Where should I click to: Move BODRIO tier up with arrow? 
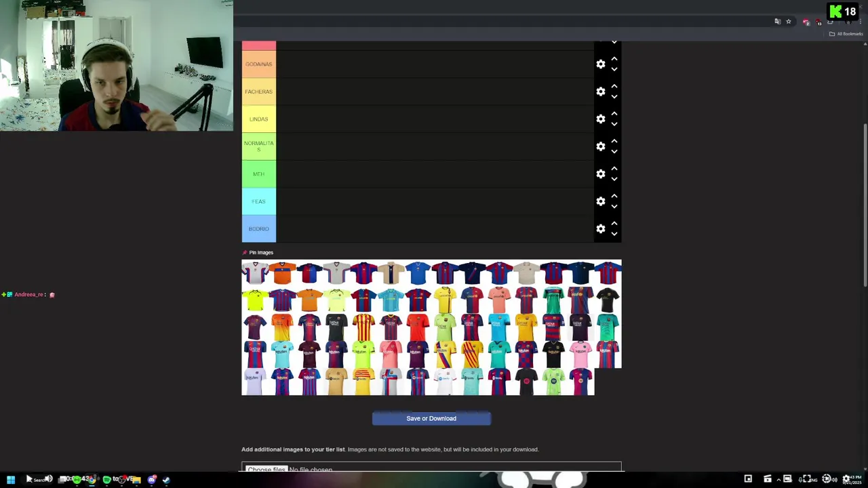click(x=614, y=224)
